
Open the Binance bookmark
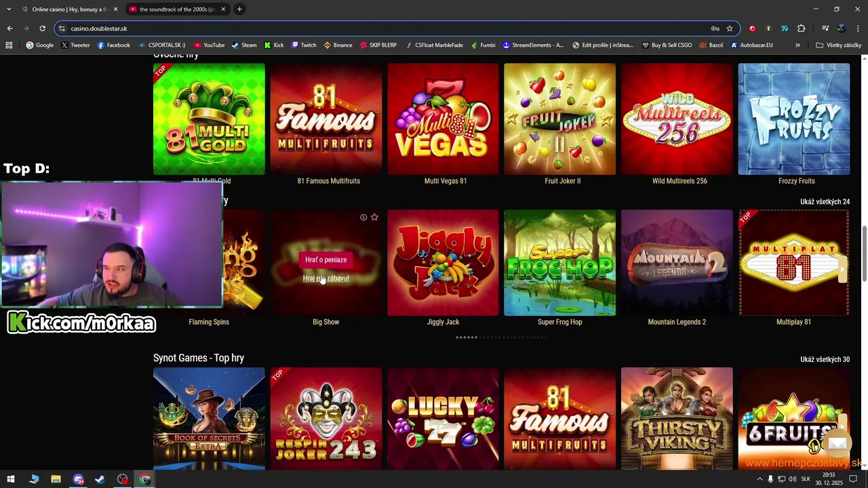[x=338, y=45]
